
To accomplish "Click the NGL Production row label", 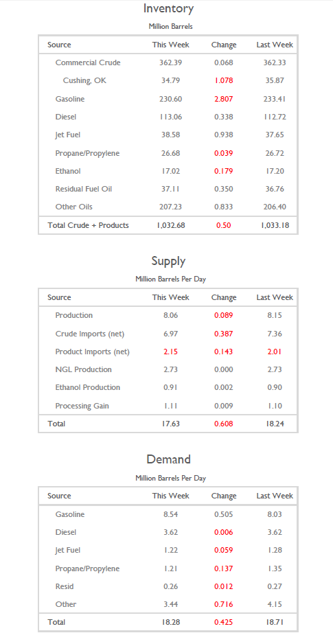I will [x=83, y=369].
